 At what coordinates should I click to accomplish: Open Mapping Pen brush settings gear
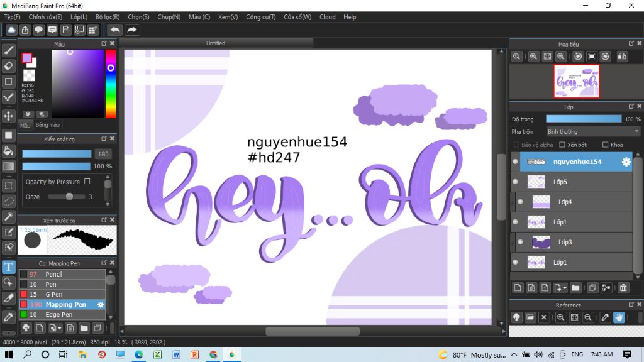point(101,305)
